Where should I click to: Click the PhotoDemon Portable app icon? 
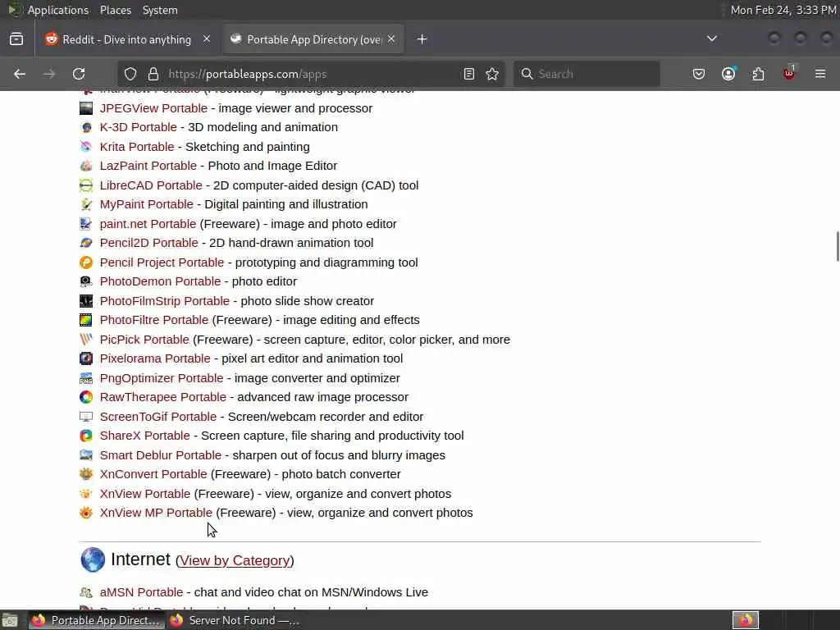pos(85,282)
